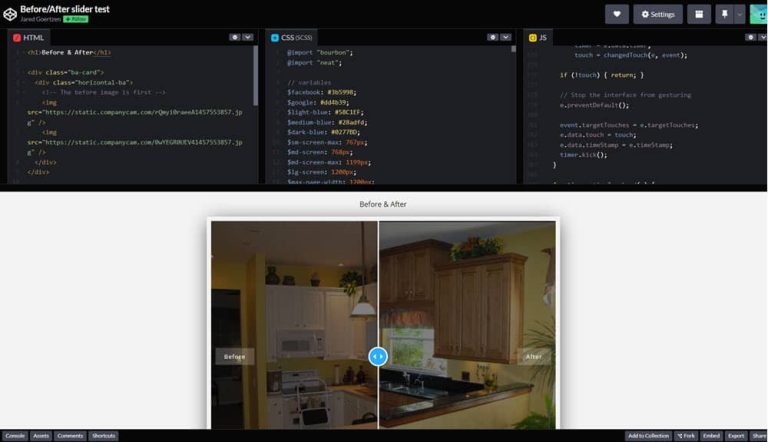Expand the JS editor dropdown chevron
The image size is (768, 442).
pos(761,37)
